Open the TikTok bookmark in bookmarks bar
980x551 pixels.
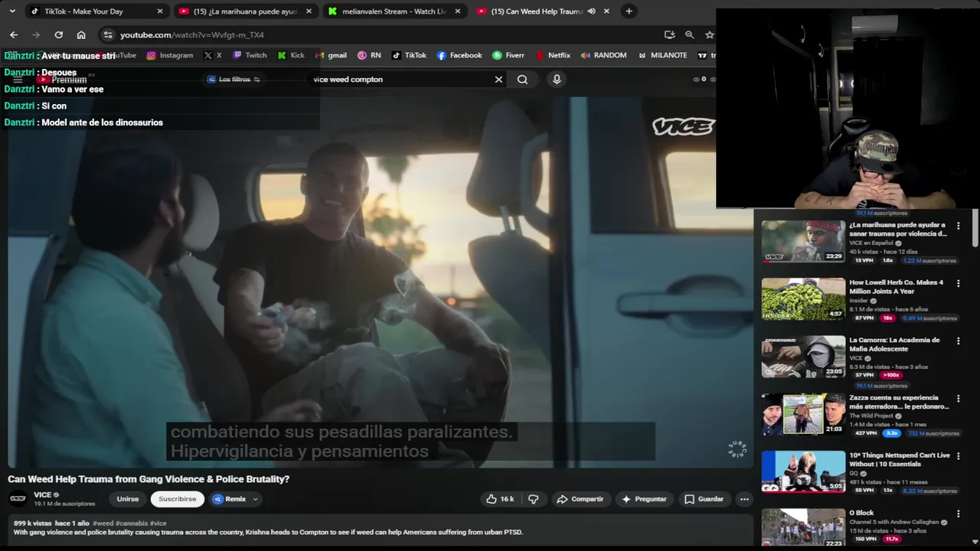pos(409,55)
